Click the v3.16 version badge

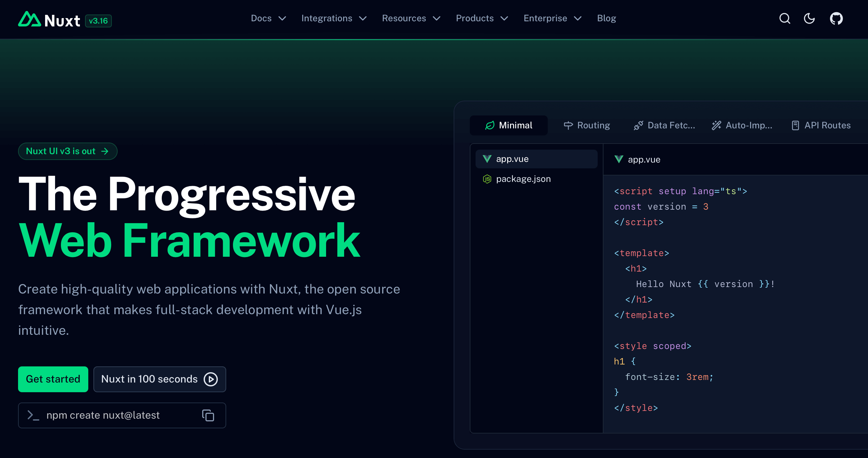(x=98, y=21)
